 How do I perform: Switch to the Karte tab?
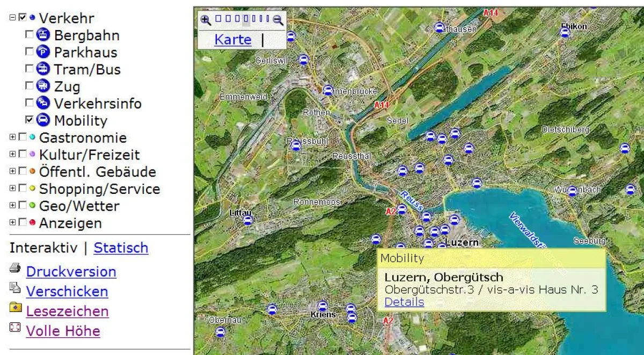[232, 39]
